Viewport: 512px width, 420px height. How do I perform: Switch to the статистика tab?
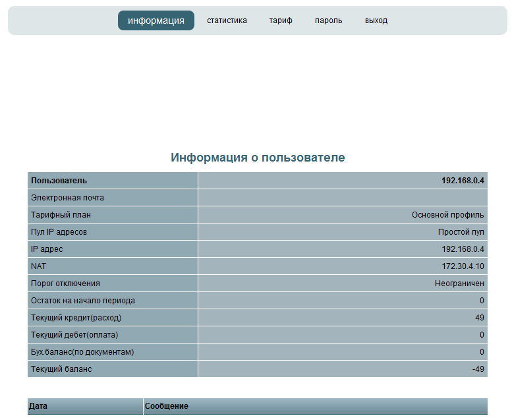click(227, 20)
